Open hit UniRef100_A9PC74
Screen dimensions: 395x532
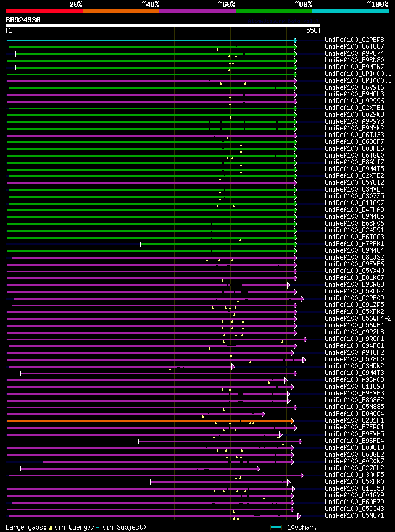[x=354, y=53]
